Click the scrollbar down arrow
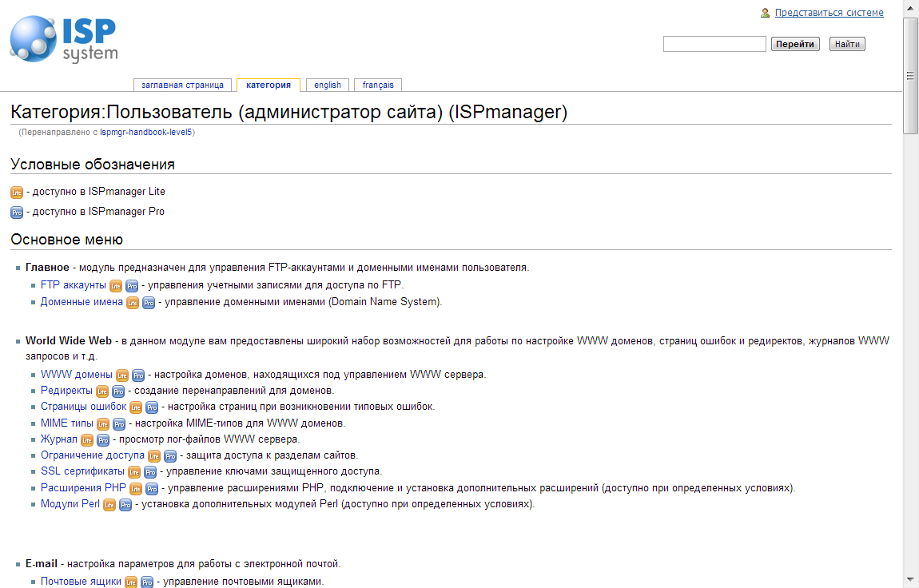The height and width of the screenshot is (588, 919). 909,578
